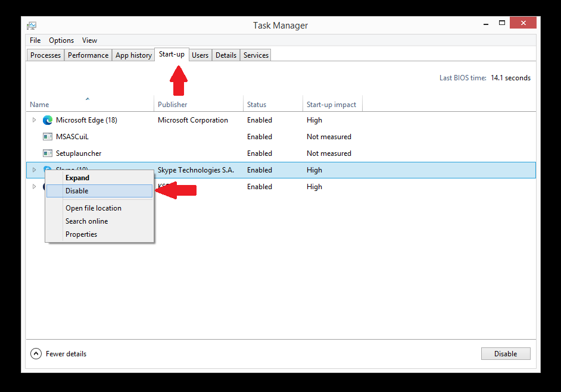Image resolution: width=561 pixels, height=392 pixels.
Task: Go to the Services tab
Action: point(256,55)
